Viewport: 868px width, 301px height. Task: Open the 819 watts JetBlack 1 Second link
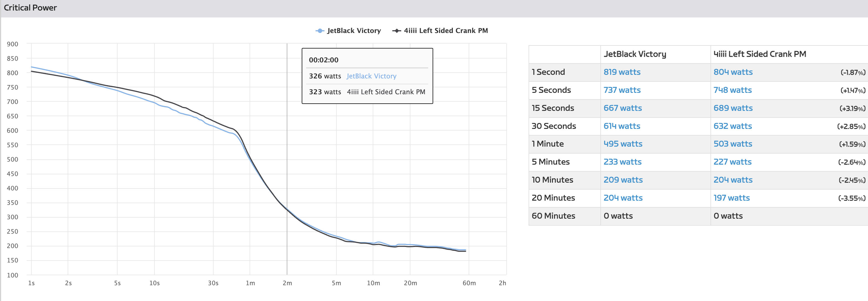[x=622, y=72]
